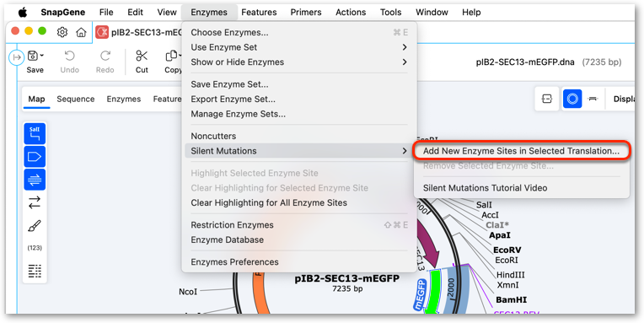The width and height of the screenshot is (644, 323).
Task: Click the SalI enzyme label on map
Action: click(484, 204)
